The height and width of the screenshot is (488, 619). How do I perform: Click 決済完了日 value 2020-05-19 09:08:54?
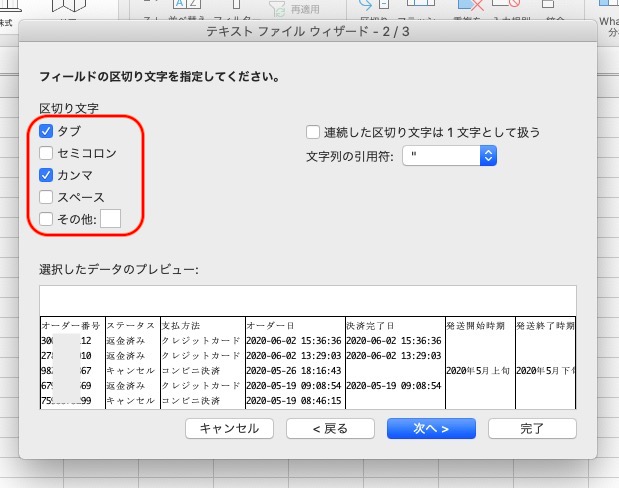(394, 386)
